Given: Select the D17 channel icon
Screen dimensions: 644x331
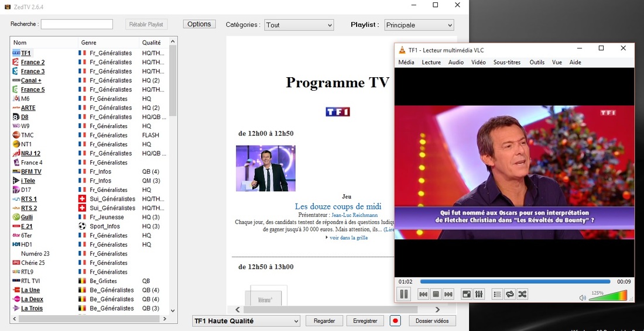Looking at the screenshot, I should click(x=16, y=189).
